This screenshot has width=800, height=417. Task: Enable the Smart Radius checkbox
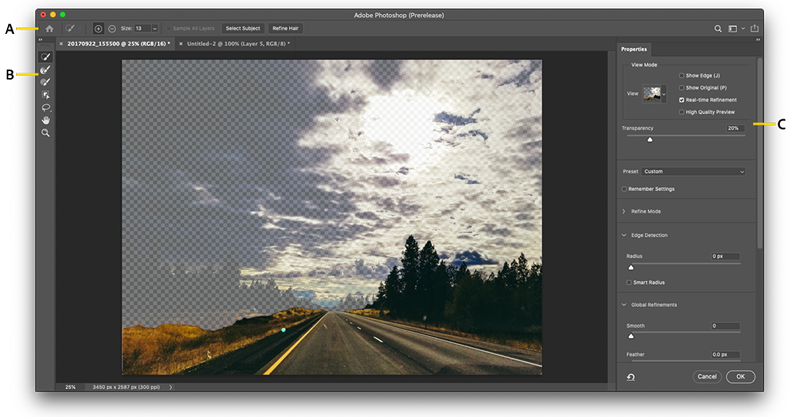point(629,282)
